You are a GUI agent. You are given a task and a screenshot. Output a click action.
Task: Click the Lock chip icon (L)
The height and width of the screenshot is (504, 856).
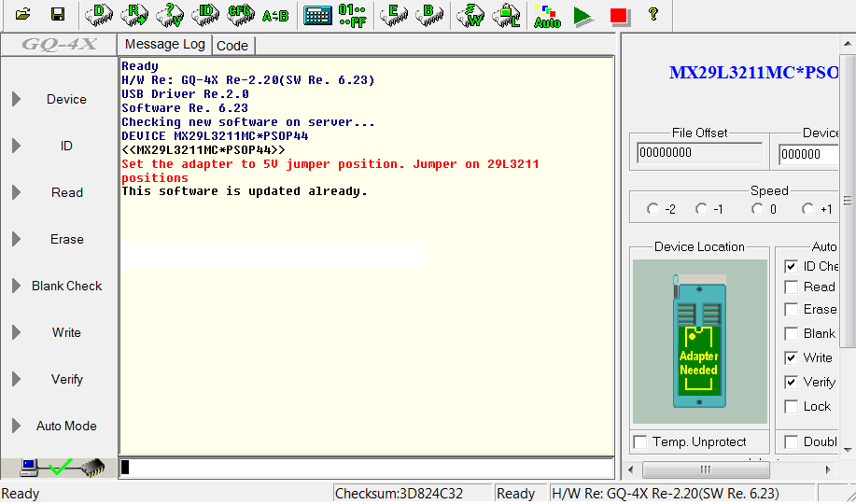pyautogui.click(x=506, y=15)
